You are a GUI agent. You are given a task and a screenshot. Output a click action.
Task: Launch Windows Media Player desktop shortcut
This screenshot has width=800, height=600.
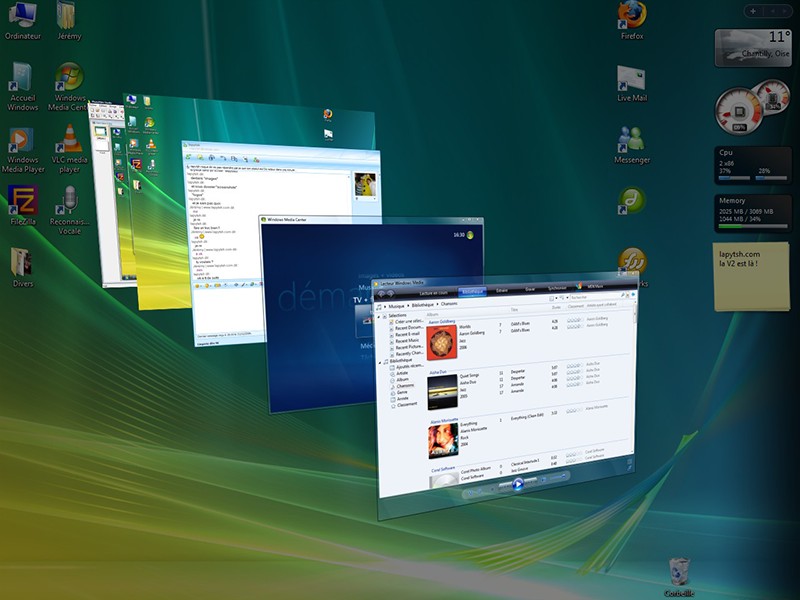[22, 149]
